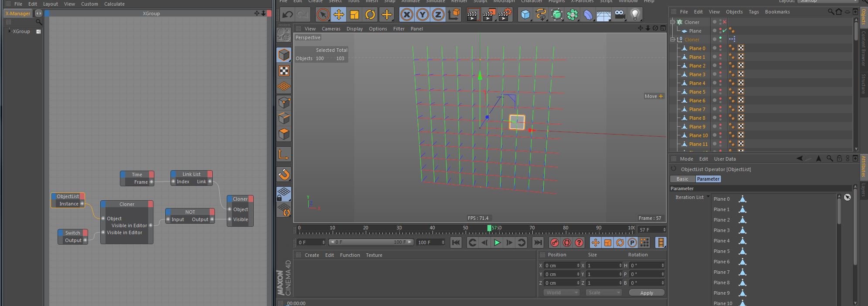
Task: Click the filmstrip playback options icon
Action: tap(661, 242)
